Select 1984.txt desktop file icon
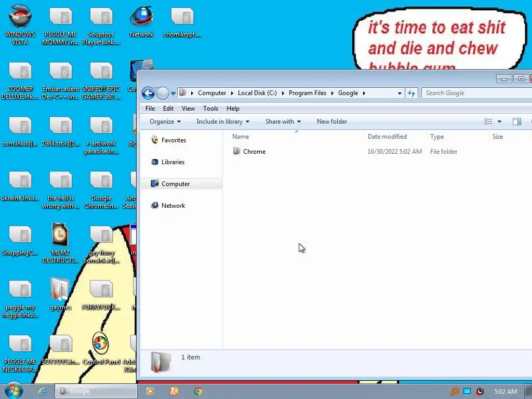This screenshot has width=532, height=399. 60,131
